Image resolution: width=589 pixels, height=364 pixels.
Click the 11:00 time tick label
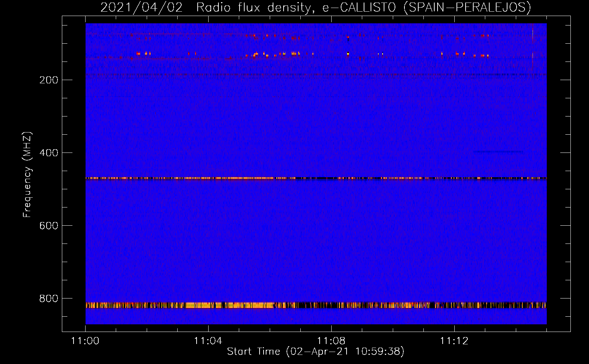coord(85,341)
